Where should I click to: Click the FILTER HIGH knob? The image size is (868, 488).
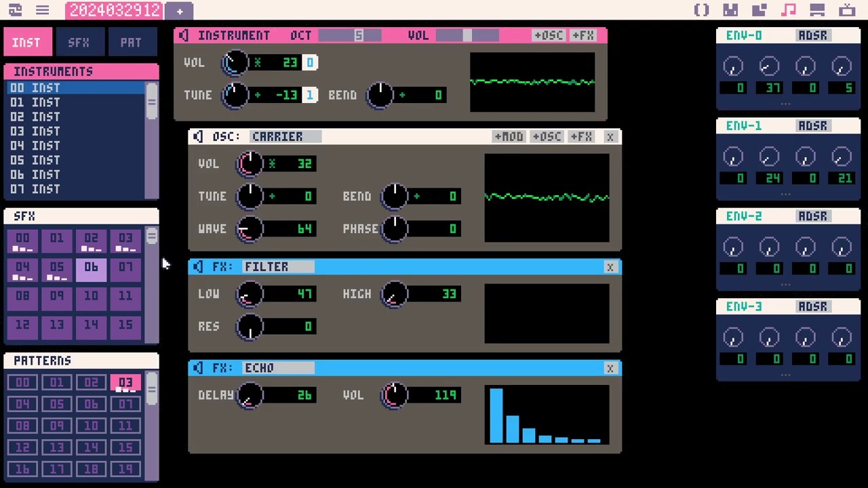pos(395,294)
